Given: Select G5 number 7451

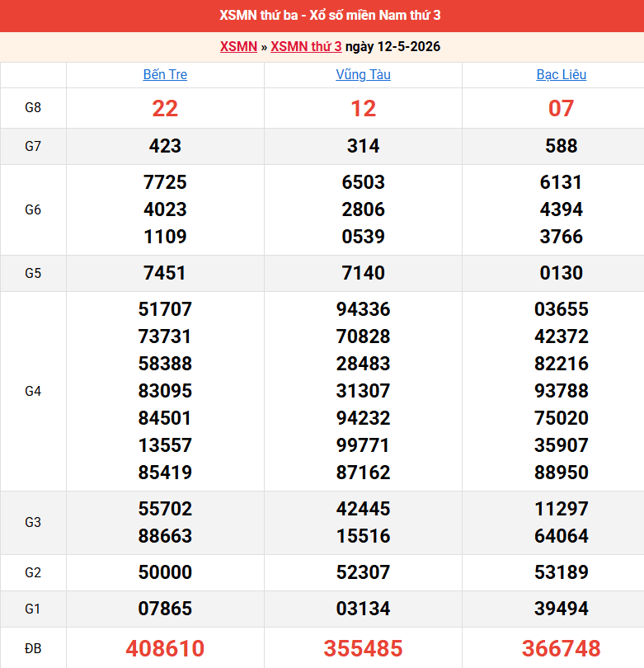Looking at the screenshot, I should click(165, 273).
